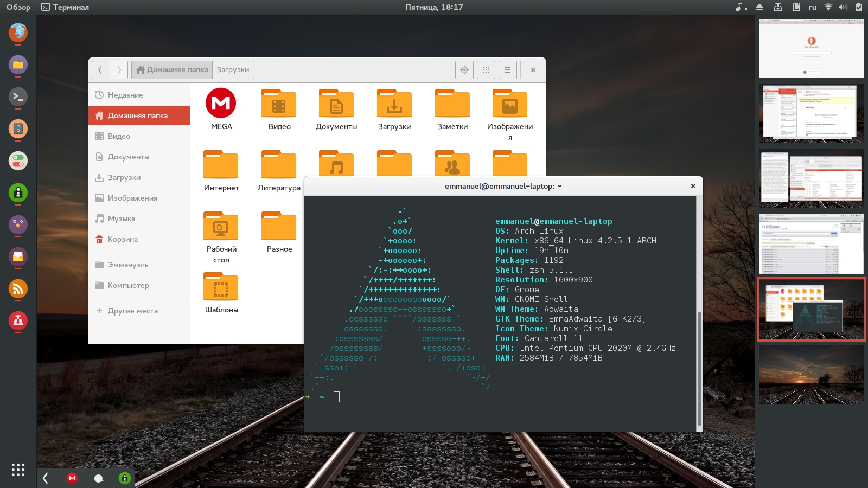Click the Обзор activities button
The width and height of the screenshot is (868, 488).
click(x=18, y=7)
